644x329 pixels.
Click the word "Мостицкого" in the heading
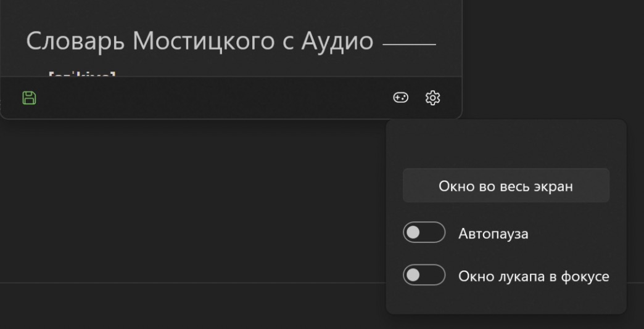(205, 41)
